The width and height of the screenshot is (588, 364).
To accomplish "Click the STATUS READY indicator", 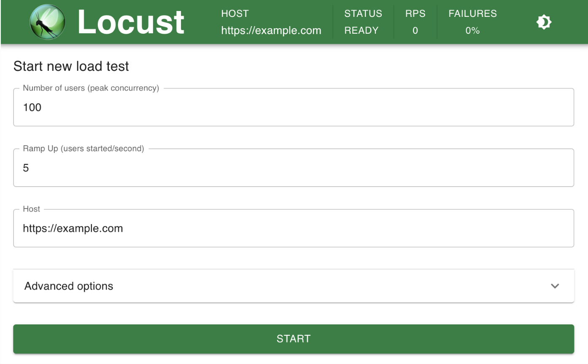I will [363, 22].
